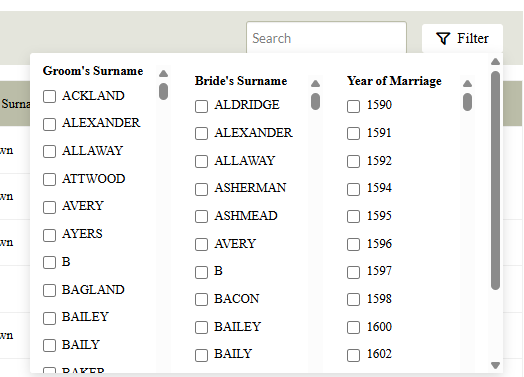This screenshot has width=524, height=377.
Task: Select year 1597 checkbox
Action: coord(354,272)
